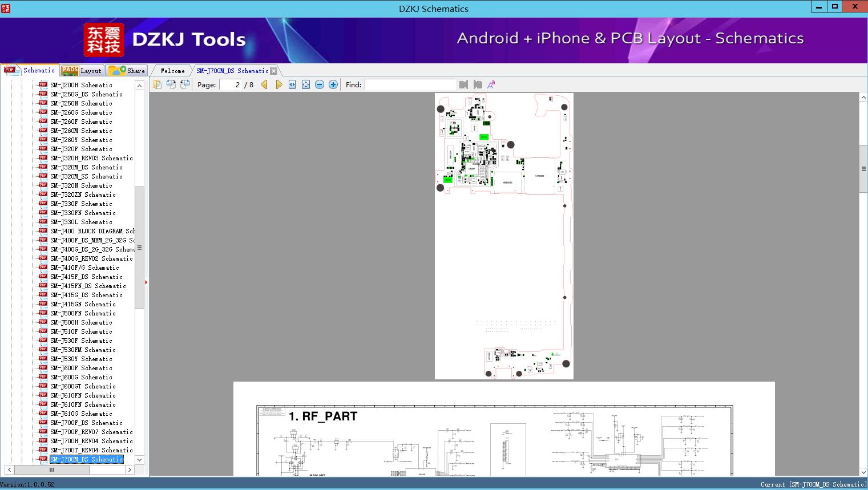Image resolution: width=868 pixels, height=490 pixels.
Task: Click inside the Find text field
Action: click(410, 84)
